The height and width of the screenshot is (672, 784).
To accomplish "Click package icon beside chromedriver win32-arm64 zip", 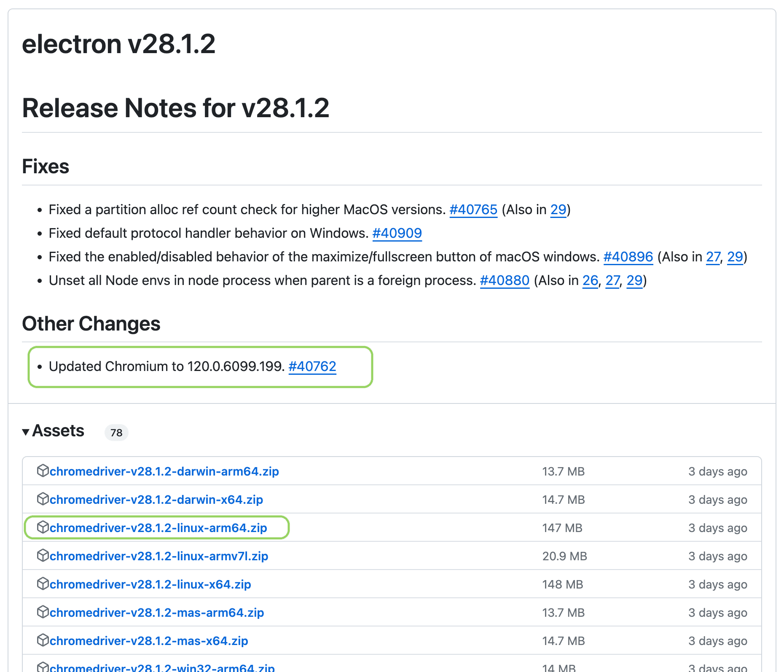I will 43,667.
